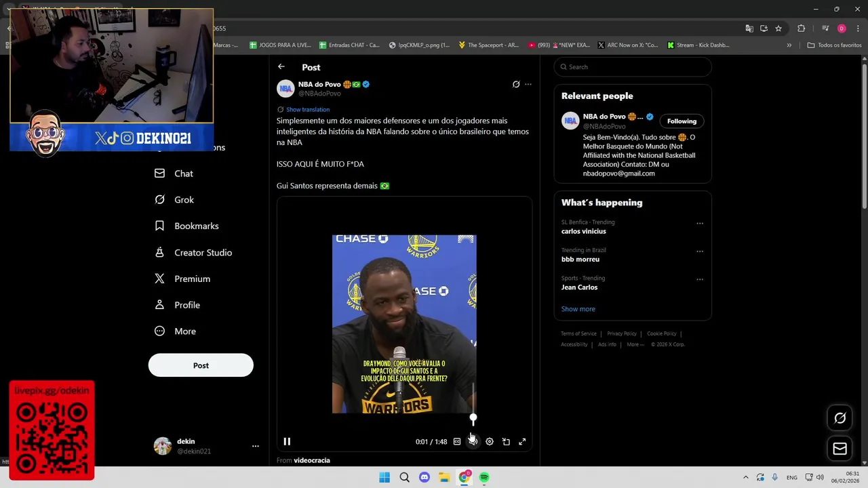Pause the video in the post

point(287,441)
